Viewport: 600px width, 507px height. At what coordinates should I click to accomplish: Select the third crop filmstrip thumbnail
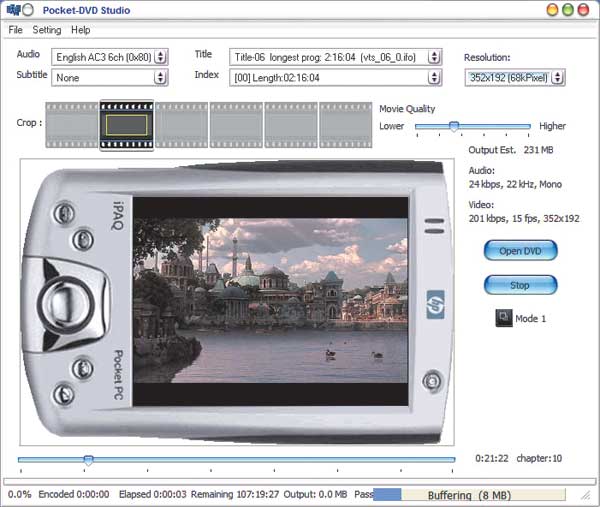181,125
